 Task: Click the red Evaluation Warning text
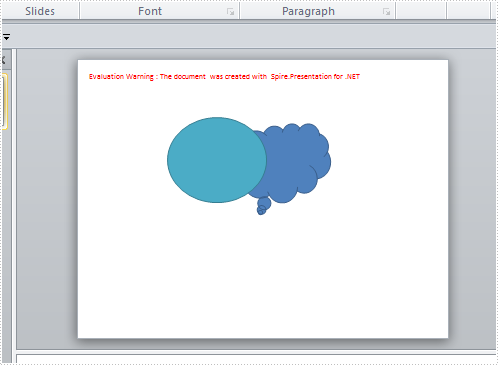(x=224, y=76)
